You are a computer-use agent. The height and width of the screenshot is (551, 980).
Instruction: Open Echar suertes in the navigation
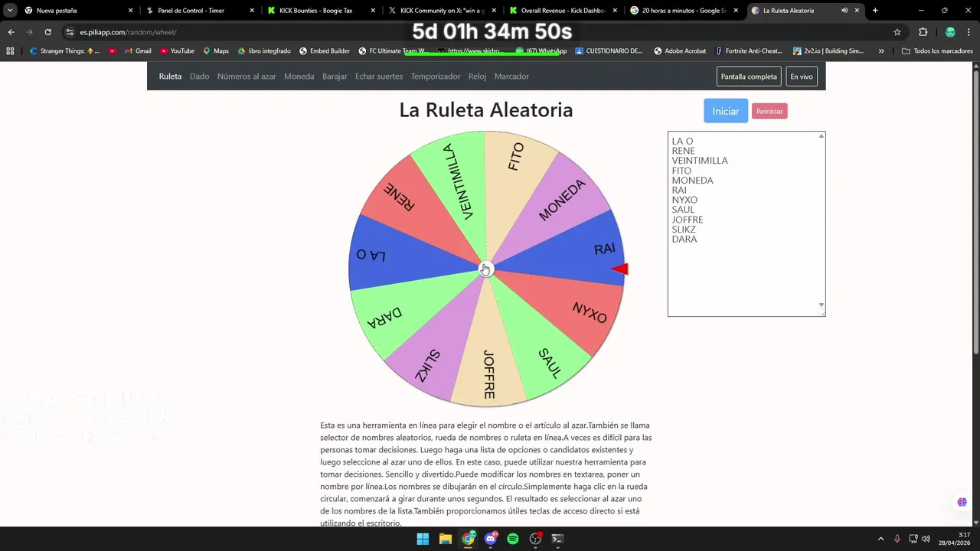click(379, 77)
